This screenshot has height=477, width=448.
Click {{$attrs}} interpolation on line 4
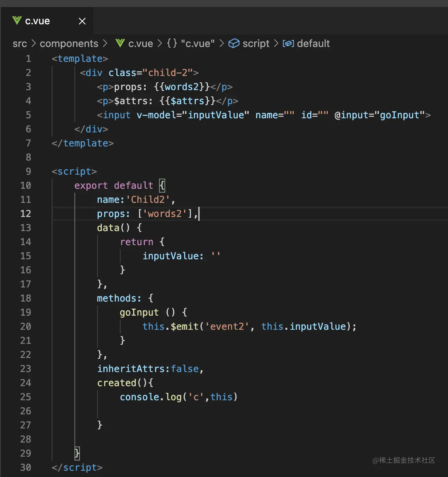(x=188, y=101)
